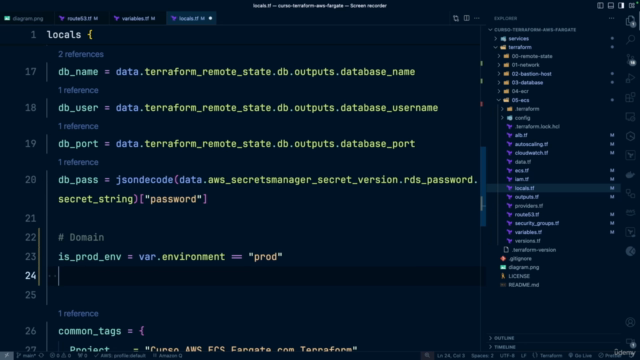The image size is (640, 360).
Task: Click the unsaved dot on the locals.tf tab
Action: pyautogui.click(x=211, y=18)
